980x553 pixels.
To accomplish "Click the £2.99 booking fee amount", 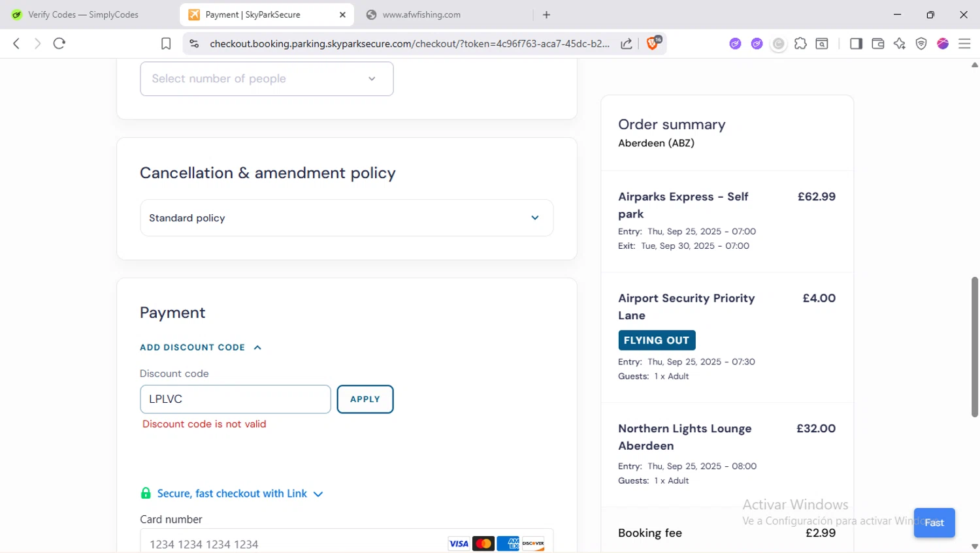I will click(x=821, y=533).
